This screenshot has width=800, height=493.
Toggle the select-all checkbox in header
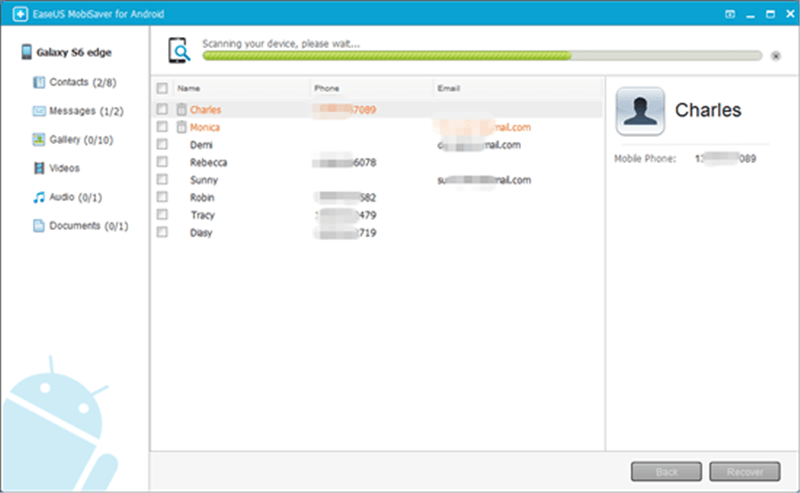(x=162, y=88)
